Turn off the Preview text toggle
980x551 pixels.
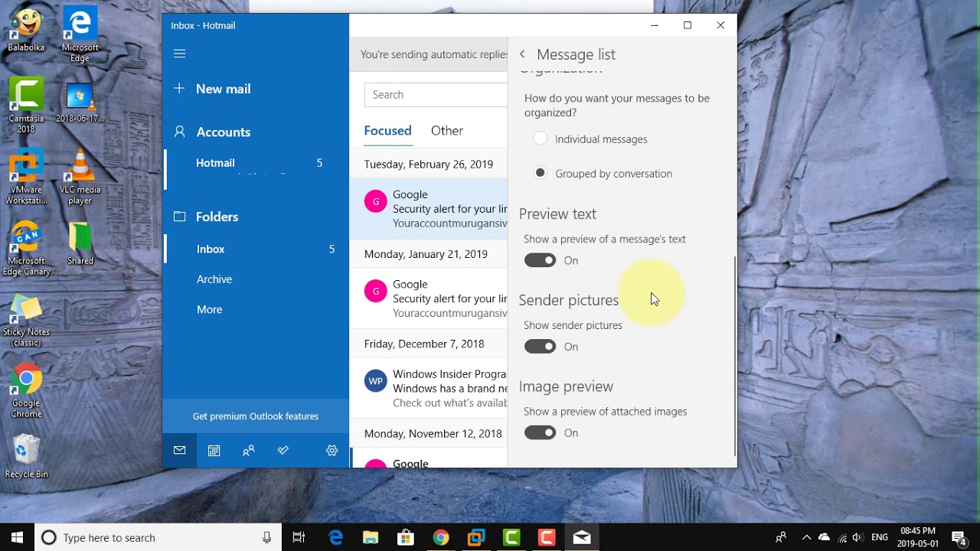coord(541,260)
